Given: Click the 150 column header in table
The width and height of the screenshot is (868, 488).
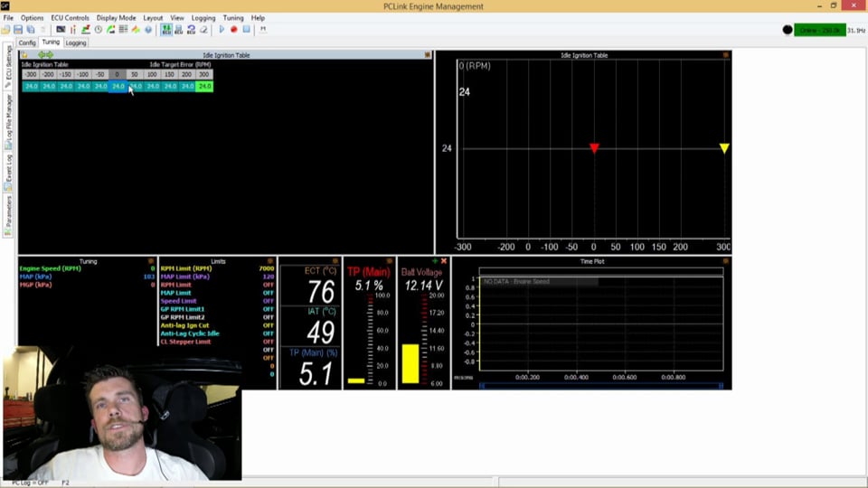Looking at the screenshot, I should click(x=169, y=74).
